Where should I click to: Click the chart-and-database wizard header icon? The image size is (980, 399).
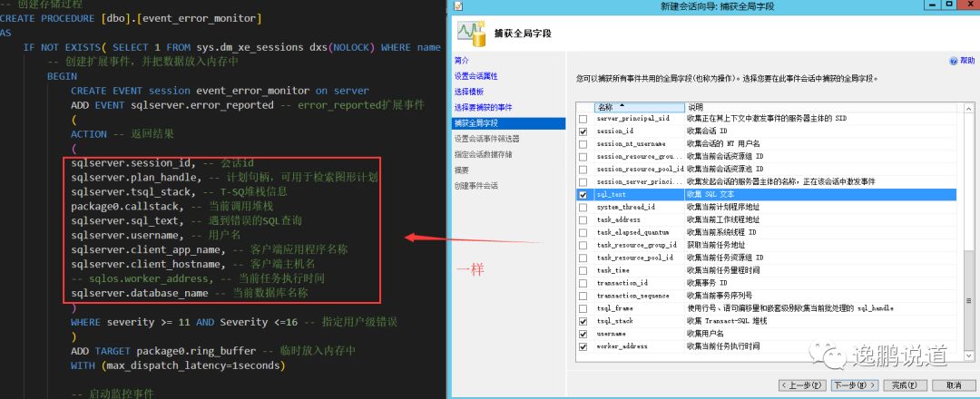coord(472,34)
